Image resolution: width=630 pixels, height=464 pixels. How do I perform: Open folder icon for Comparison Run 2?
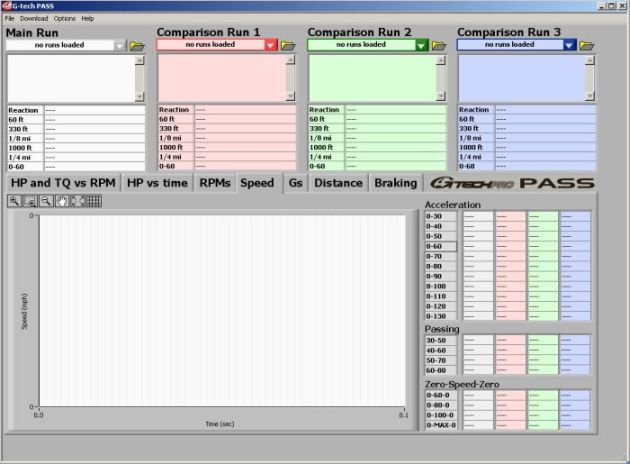pyautogui.click(x=437, y=45)
